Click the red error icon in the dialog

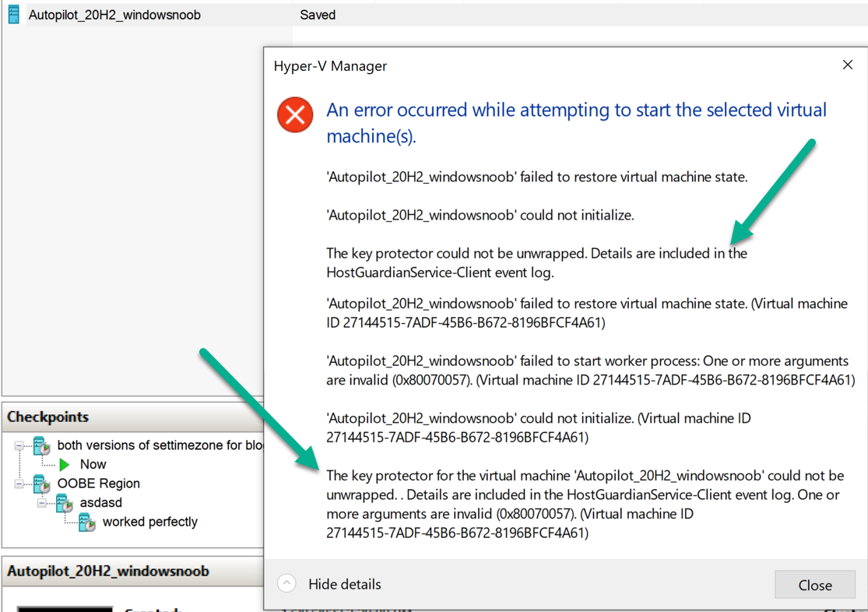[x=295, y=114]
